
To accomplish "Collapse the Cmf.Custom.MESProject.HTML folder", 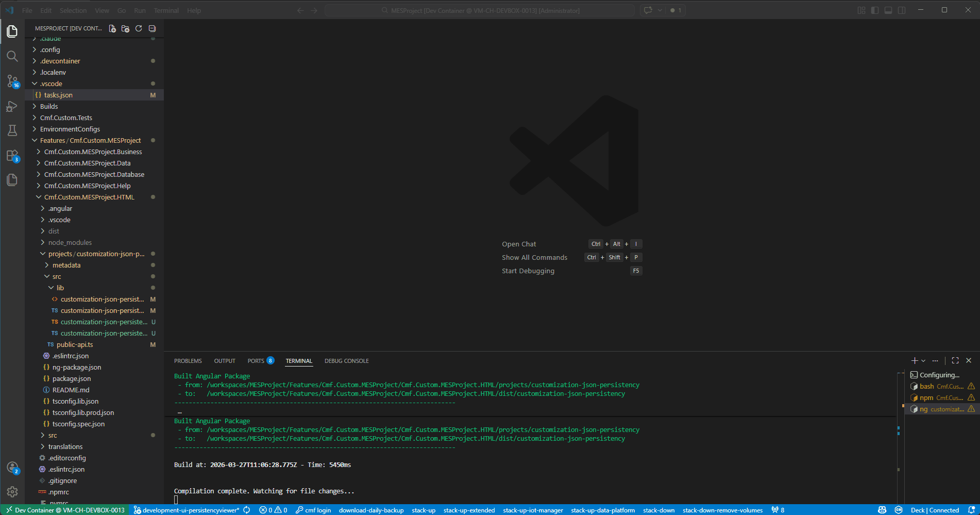I will (89, 197).
